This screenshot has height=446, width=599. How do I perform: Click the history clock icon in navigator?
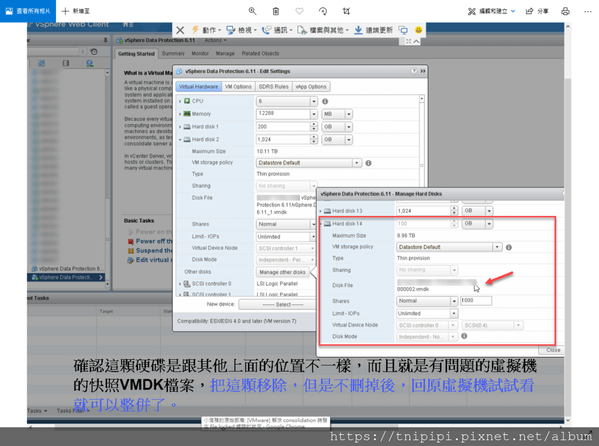tap(94, 52)
